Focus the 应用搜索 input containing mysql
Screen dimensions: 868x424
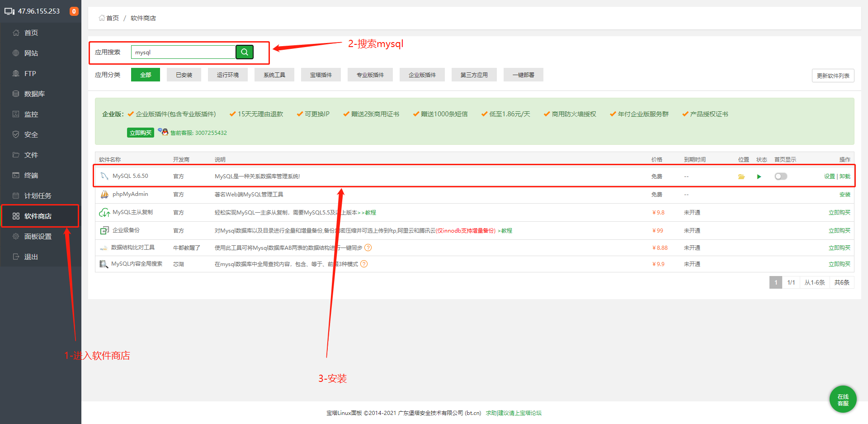tap(184, 52)
